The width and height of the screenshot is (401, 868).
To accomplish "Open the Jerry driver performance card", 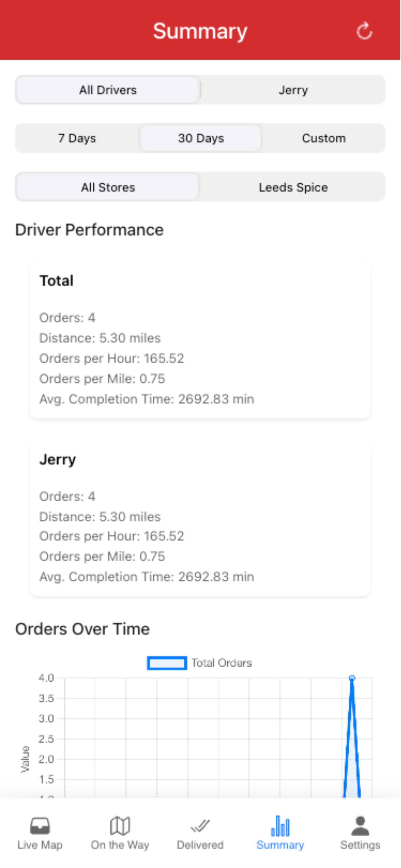I will [200, 519].
